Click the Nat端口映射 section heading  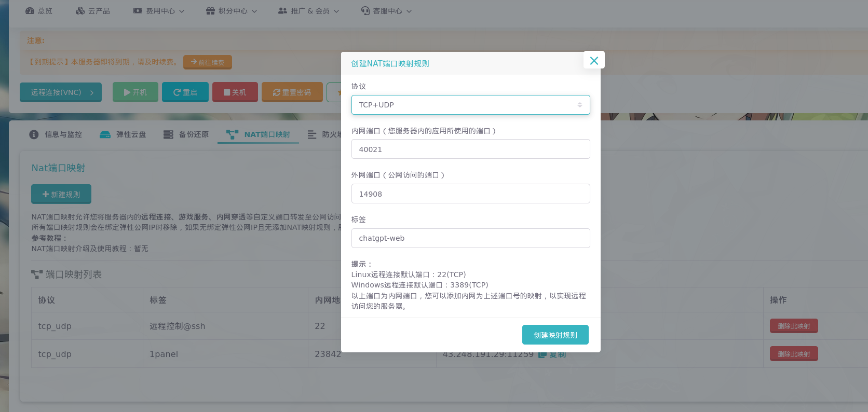[x=58, y=168]
